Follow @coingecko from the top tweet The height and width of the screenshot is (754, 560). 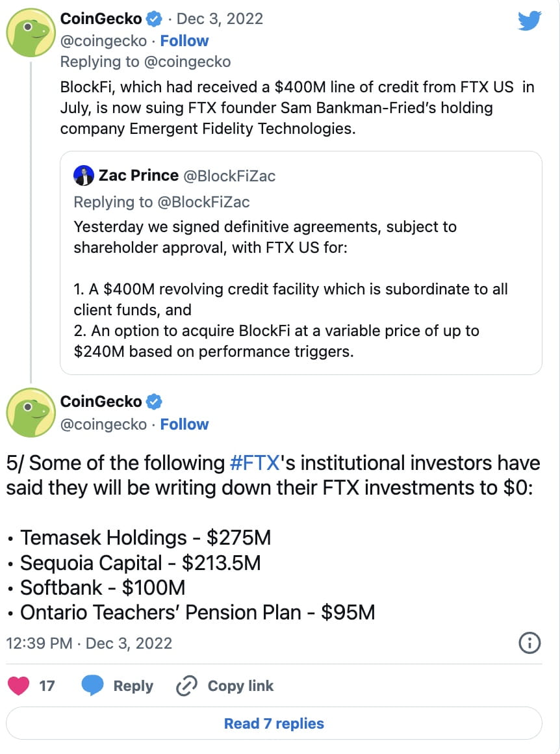click(x=184, y=41)
